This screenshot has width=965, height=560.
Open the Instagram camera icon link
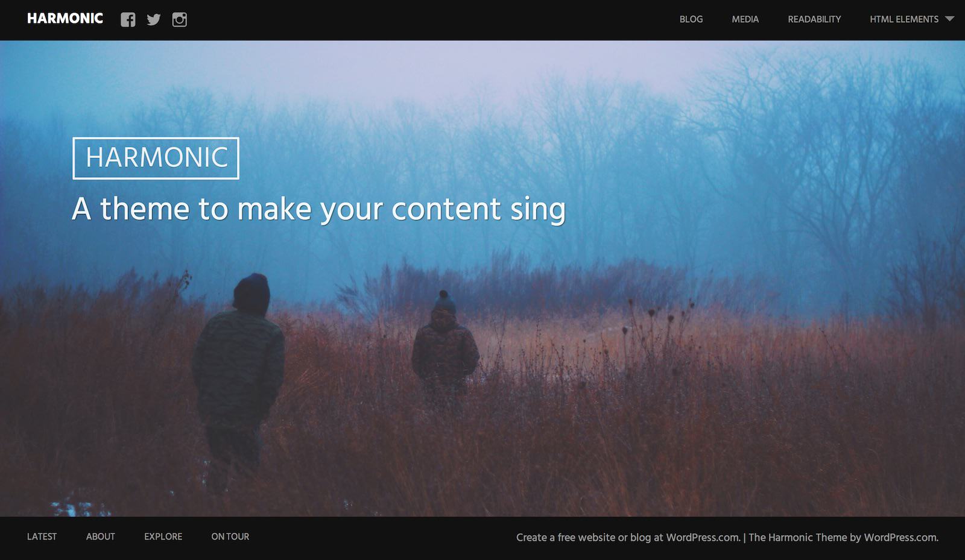click(x=180, y=20)
